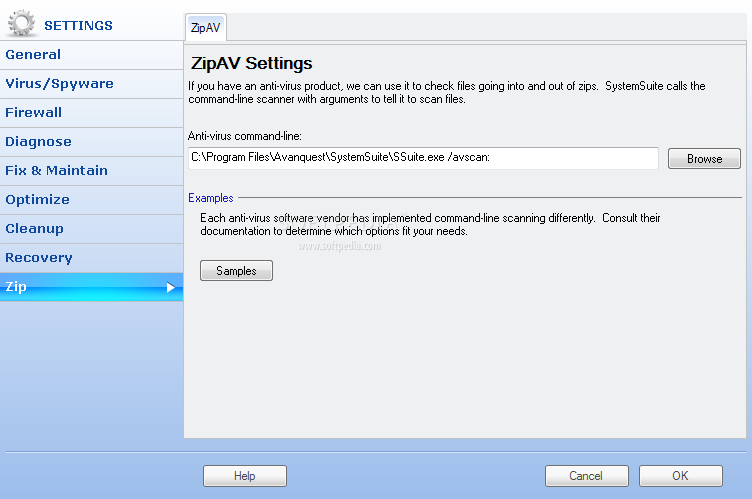Click into the Anti-virus command-line field
752x499 pixels.
423,158
